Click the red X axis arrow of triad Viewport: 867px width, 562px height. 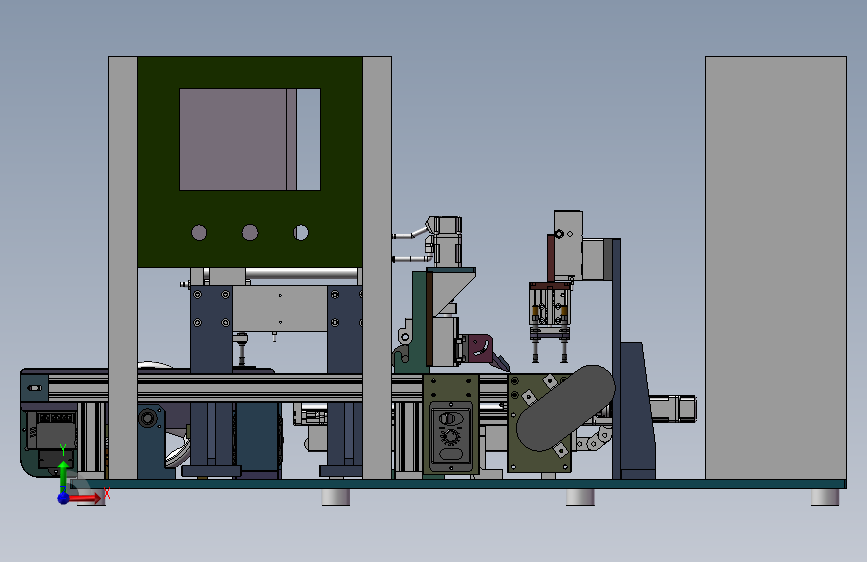(86, 498)
